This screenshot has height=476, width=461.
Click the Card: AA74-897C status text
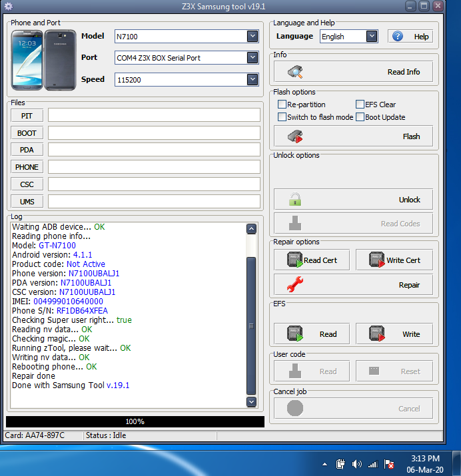(35, 435)
